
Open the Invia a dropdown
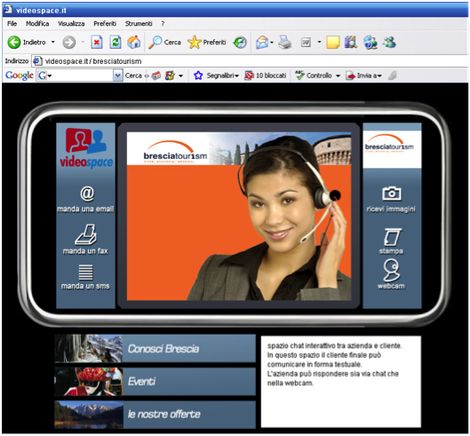click(379, 76)
